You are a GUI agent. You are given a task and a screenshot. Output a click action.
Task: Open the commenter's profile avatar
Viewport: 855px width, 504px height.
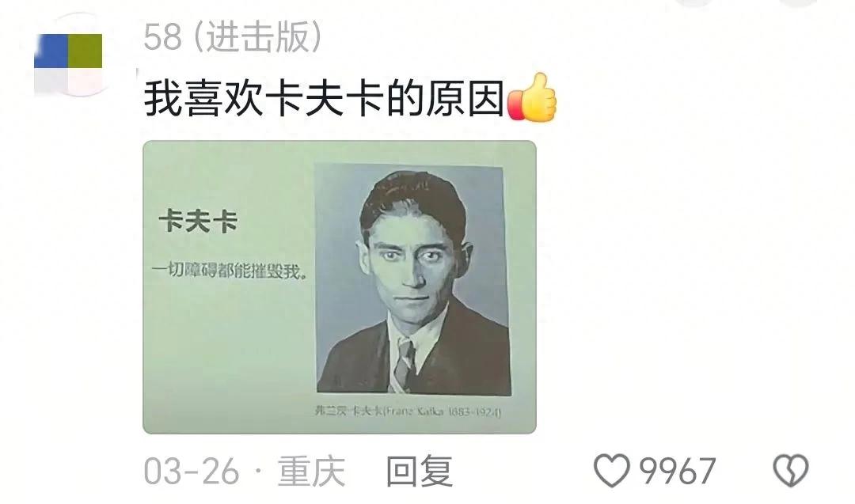pos(68,59)
